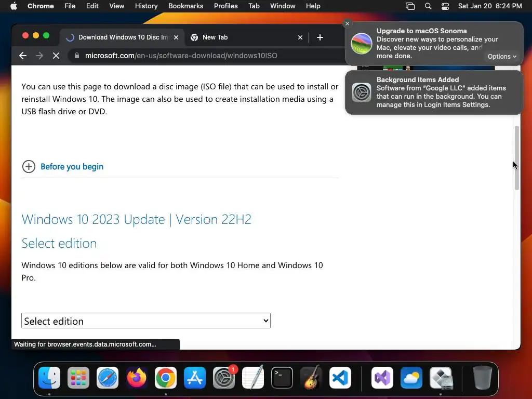This screenshot has width=532, height=399.
Task: Open the Upgrade to macOS Sonoma notification
Action: pyautogui.click(x=434, y=44)
